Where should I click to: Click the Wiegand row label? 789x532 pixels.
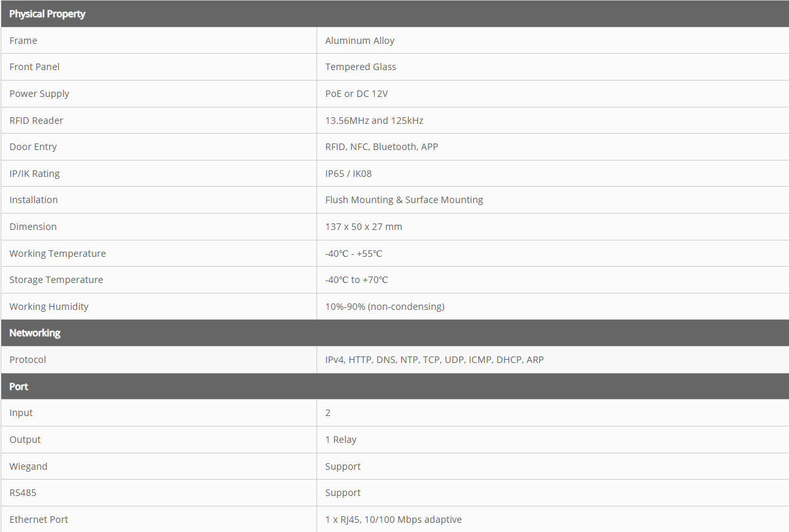coord(28,466)
